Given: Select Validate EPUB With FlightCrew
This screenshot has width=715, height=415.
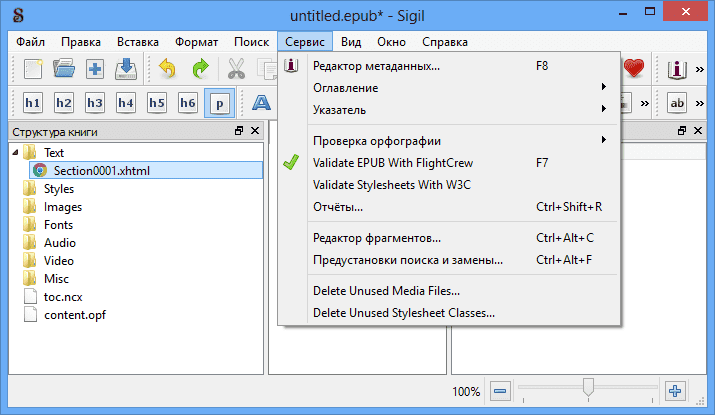Looking at the screenshot, I should 392,162.
